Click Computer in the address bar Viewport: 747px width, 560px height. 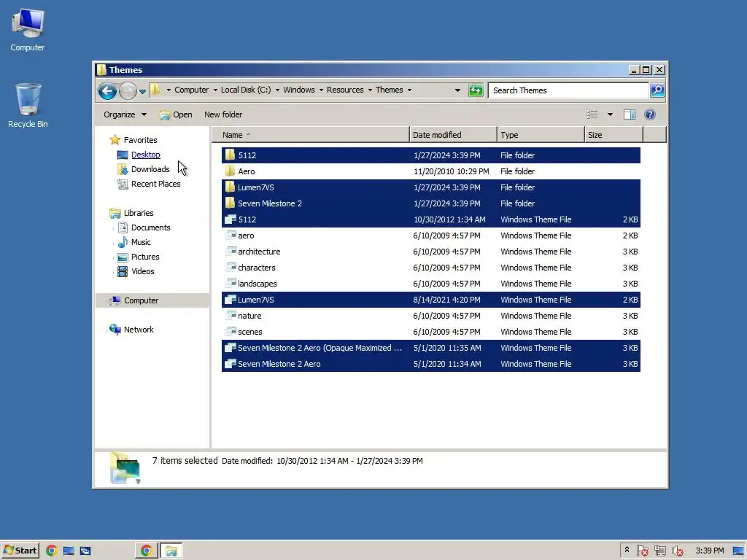tap(192, 90)
